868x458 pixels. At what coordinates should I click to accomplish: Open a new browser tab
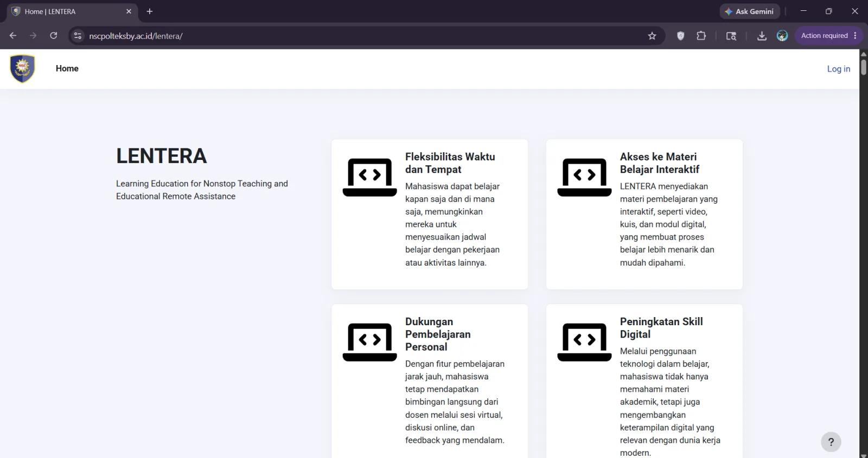tap(150, 11)
